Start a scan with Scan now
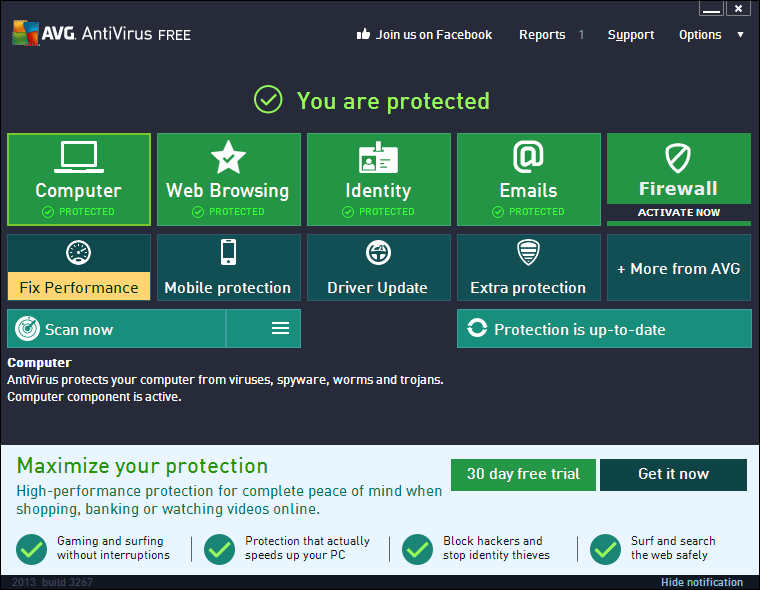This screenshot has height=590, width=760. (x=116, y=329)
